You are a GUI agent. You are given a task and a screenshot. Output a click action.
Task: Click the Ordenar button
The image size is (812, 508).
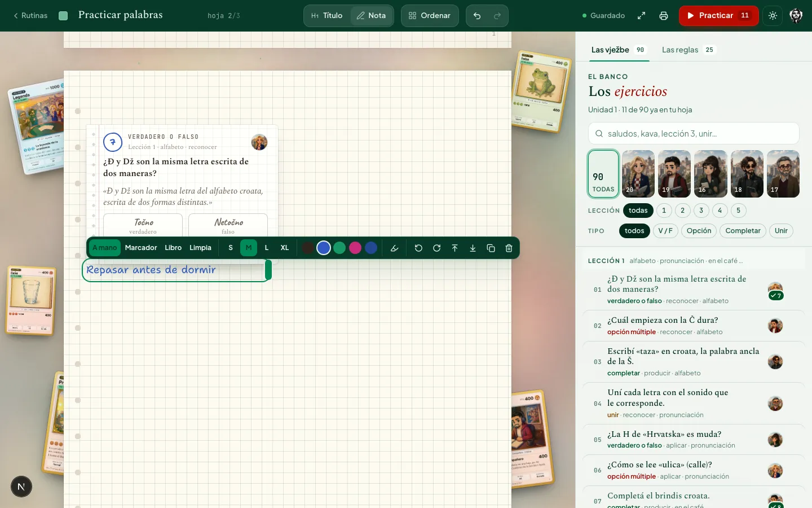click(430, 16)
